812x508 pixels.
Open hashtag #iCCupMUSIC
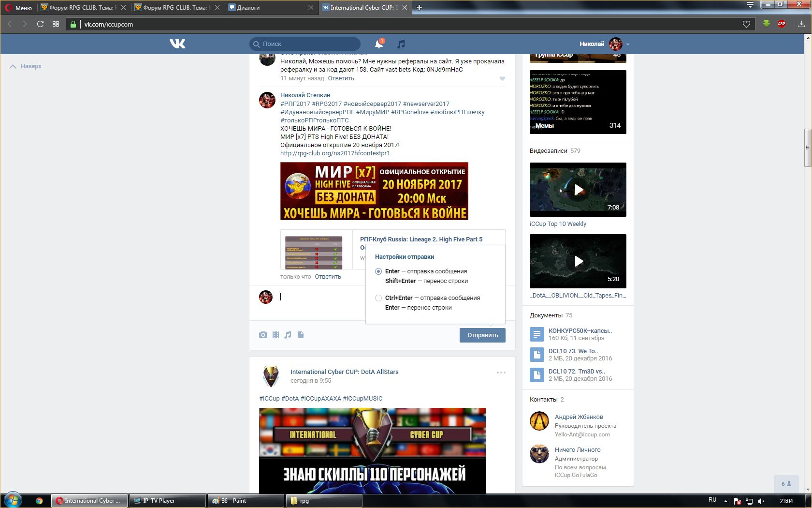click(362, 399)
